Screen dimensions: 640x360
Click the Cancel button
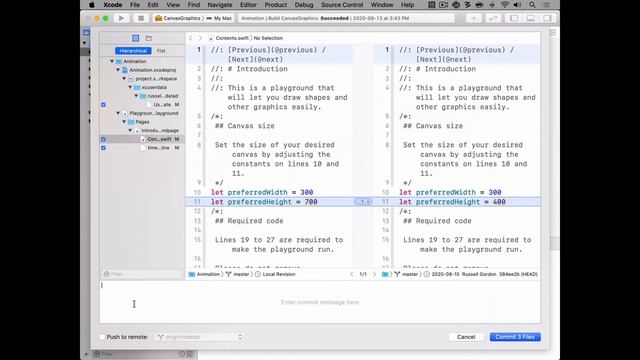pos(466,337)
